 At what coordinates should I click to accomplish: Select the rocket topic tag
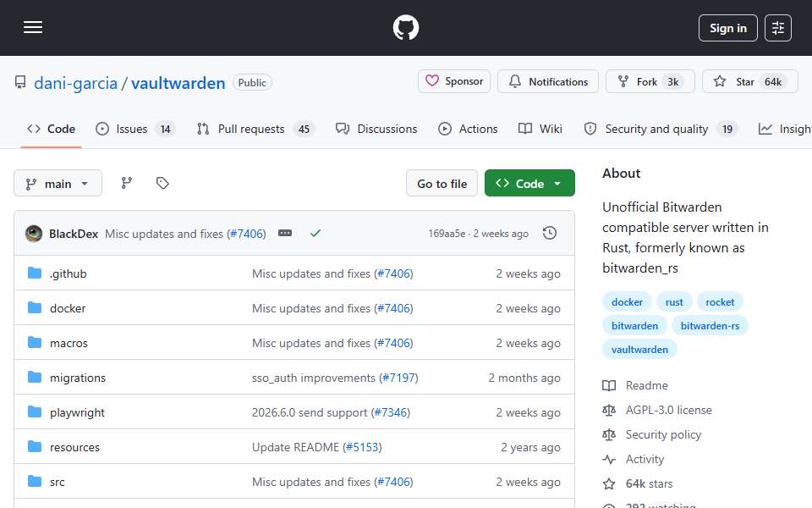[720, 302]
